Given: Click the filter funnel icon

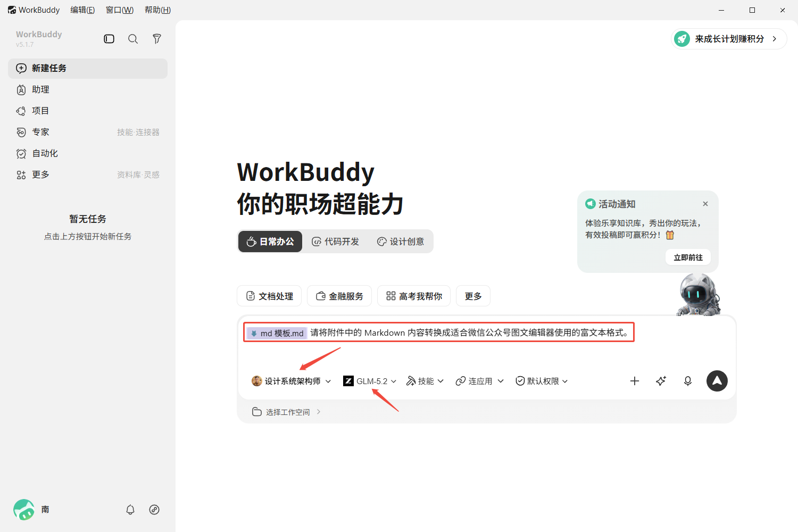Looking at the screenshot, I should pos(157,39).
